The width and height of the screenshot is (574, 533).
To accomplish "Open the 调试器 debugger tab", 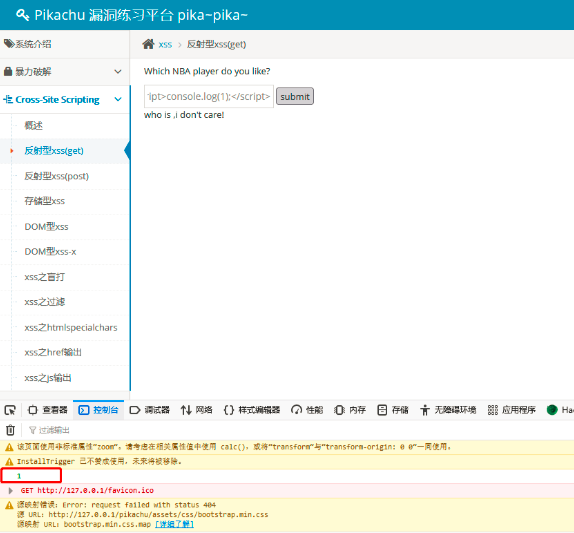I will tap(150, 410).
